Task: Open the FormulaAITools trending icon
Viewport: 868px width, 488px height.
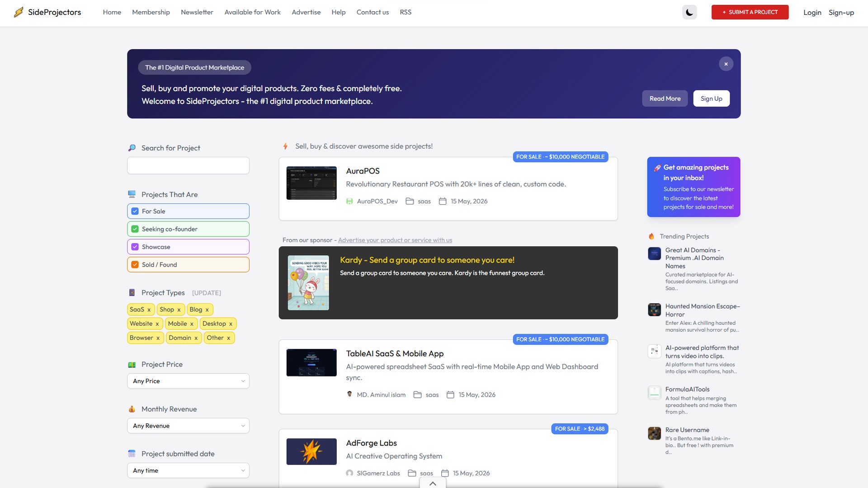Action: 654,393
